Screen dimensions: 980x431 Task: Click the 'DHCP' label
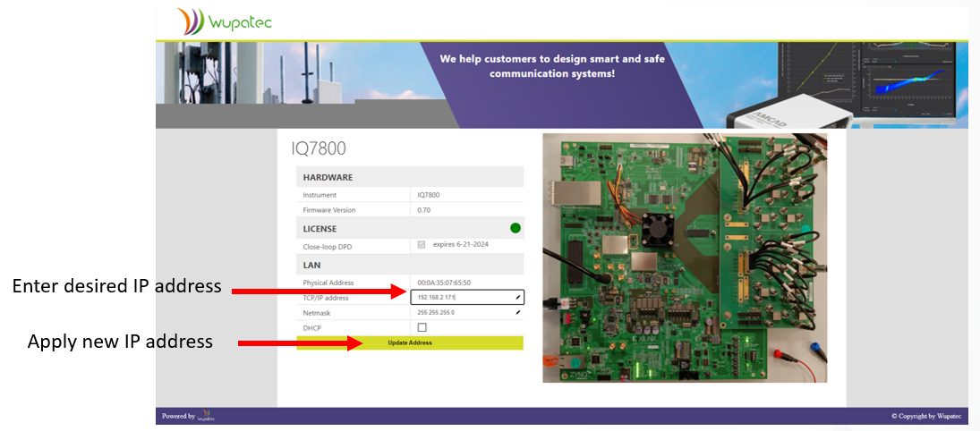tap(311, 327)
